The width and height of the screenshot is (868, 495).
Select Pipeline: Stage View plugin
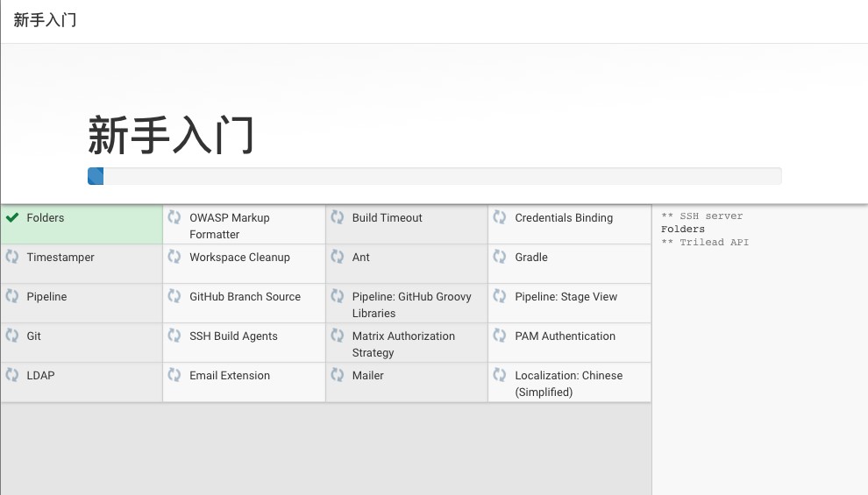click(x=566, y=297)
